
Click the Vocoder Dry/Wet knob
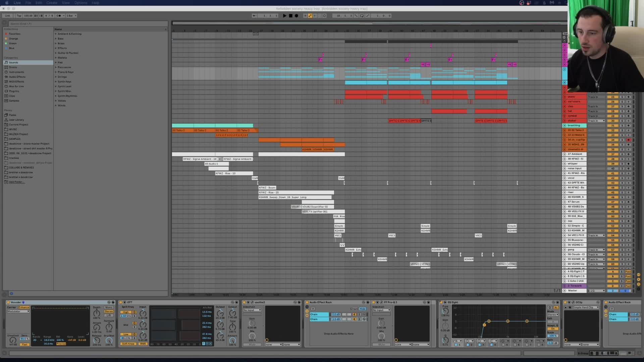pyautogui.click(x=109, y=340)
